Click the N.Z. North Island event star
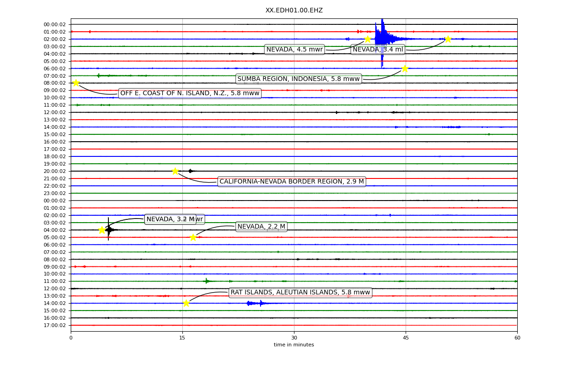The image size is (588, 368). (x=76, y=83)
